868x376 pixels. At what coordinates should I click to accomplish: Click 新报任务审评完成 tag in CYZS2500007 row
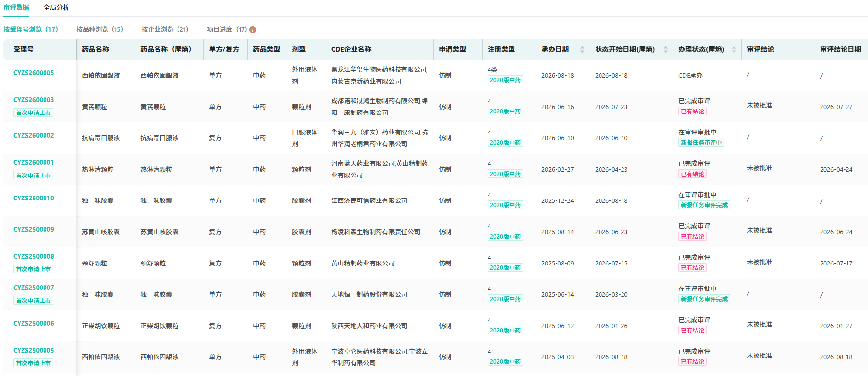point(704,299)
